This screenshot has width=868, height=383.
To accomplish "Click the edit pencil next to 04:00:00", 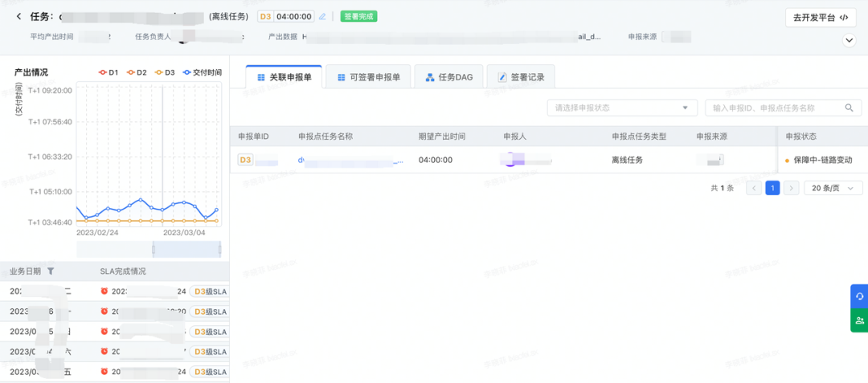I will coord(322,17).
